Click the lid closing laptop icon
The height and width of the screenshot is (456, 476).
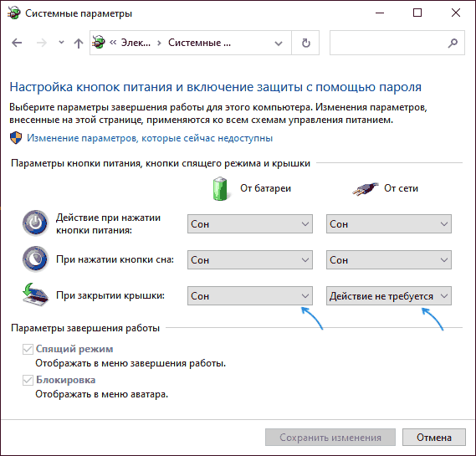(35, 295)
